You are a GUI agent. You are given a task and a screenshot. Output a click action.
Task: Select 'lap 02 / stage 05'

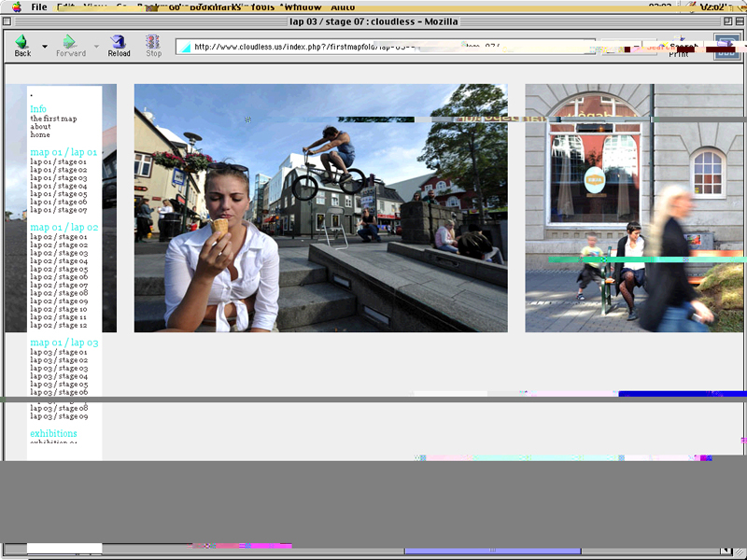[x=59, y=269]
